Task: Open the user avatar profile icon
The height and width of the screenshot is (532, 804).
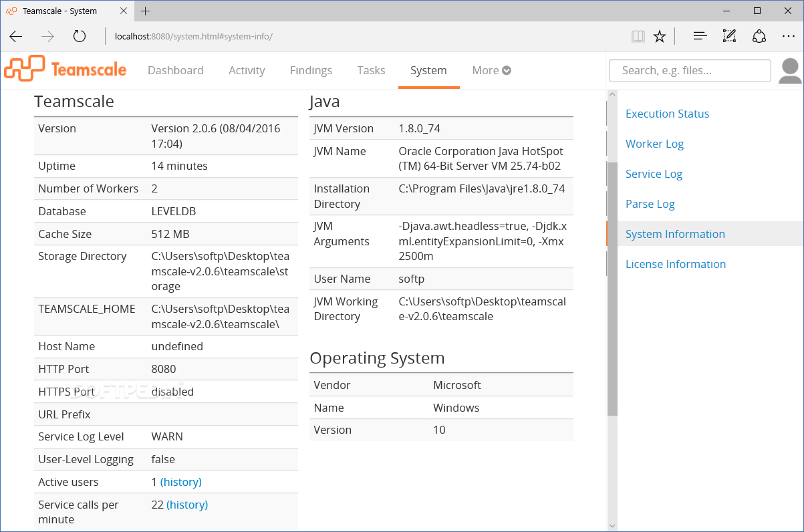Action: tap(791, 71)
